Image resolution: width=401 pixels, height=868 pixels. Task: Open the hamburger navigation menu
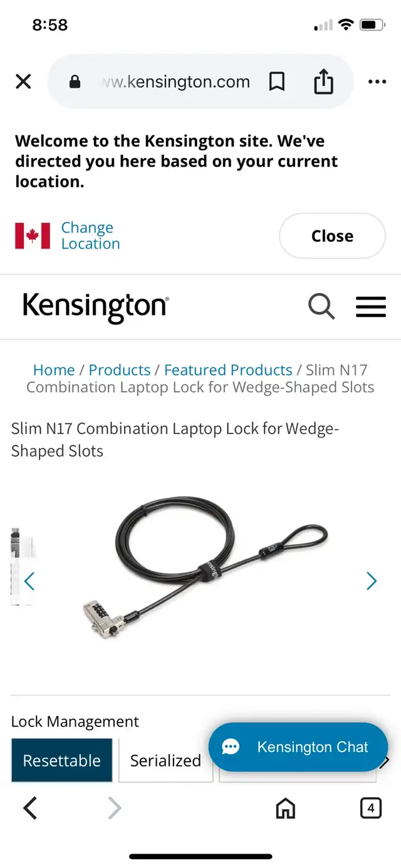point(371,307)
